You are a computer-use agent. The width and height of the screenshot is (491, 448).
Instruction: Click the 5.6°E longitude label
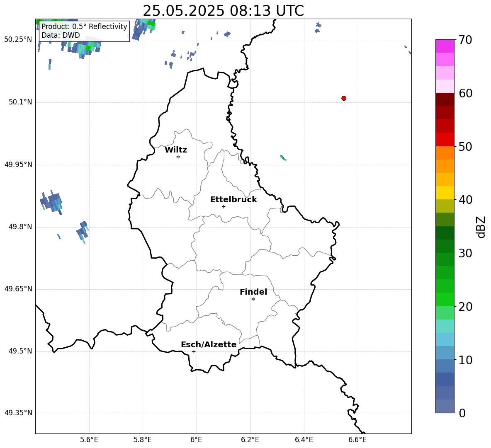tap(89, 440)
